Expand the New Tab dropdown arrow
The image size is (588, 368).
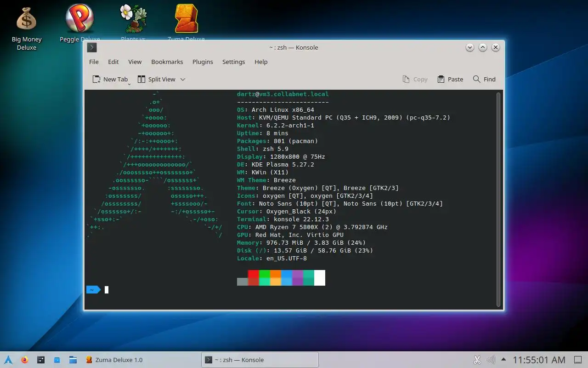click(x=129, y=84)
